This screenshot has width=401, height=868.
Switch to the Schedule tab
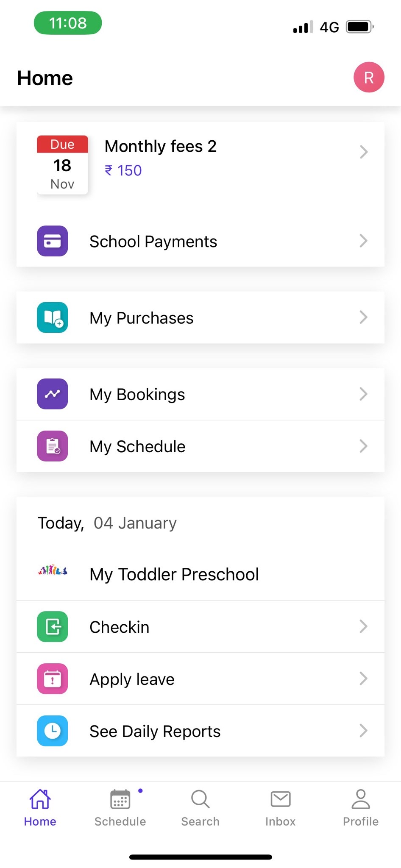click(120, 808)
